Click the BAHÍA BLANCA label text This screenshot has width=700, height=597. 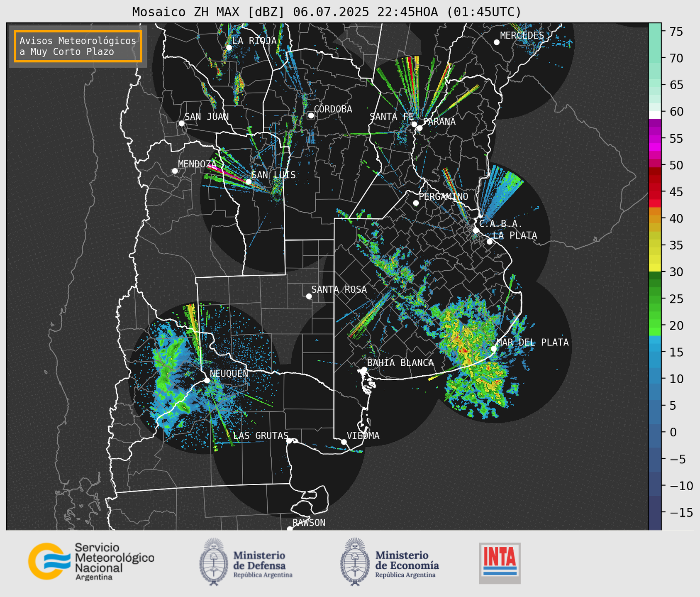pos(400,363)
